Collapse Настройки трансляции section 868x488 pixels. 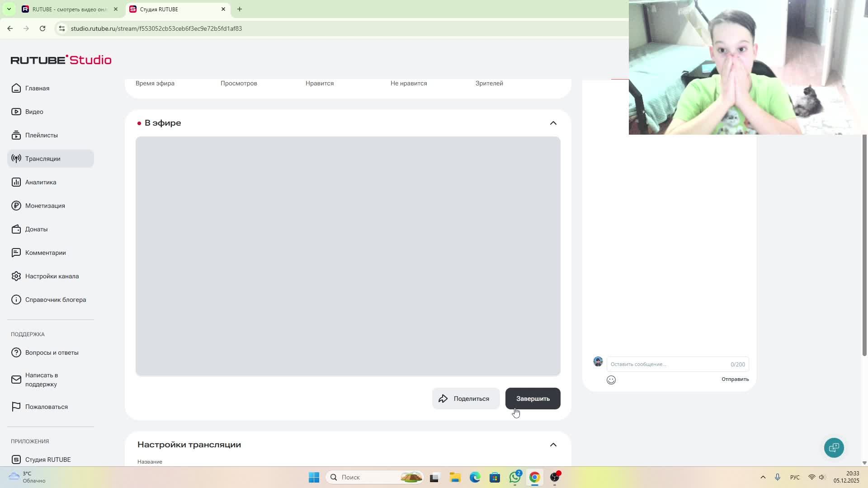point(553,445)
